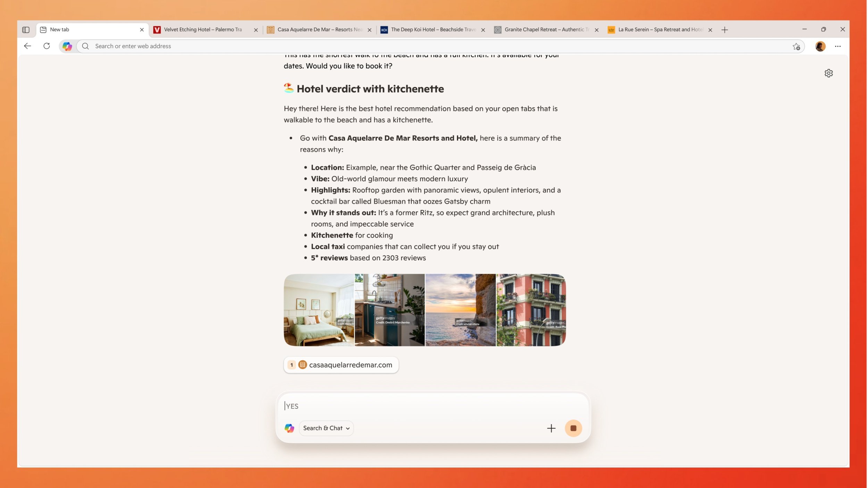Click the search magnifier in the address bar
This screenshot has height=488, width=868.
(85, 46)
